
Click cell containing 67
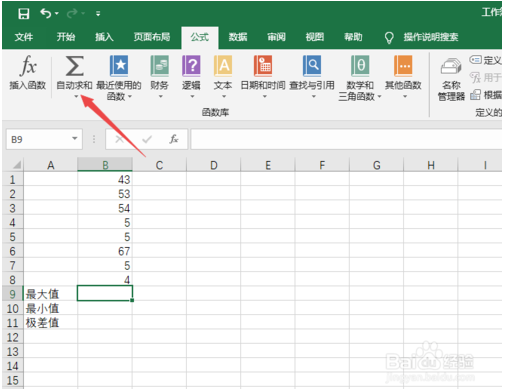(x=105, y=251)
